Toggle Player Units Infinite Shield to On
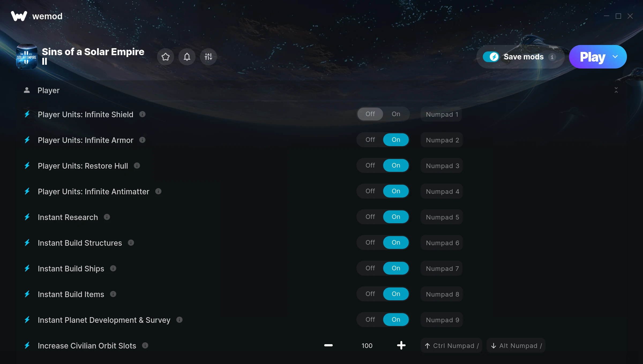The width and height of the screenshot is (643, 364). click(396, 114)
